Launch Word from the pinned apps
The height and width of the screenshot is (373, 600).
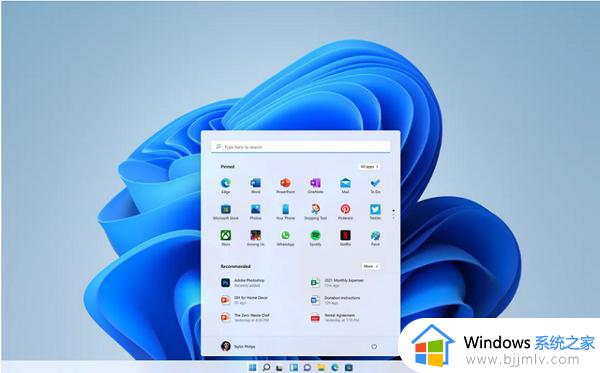tap(256, 186)
